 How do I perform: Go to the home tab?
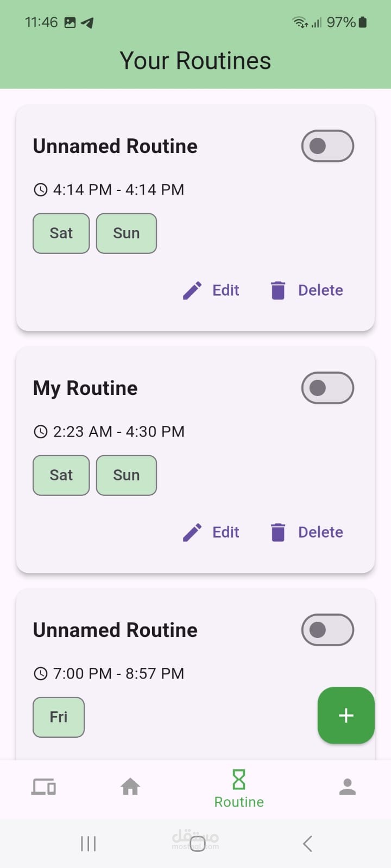tap(130, 787)
